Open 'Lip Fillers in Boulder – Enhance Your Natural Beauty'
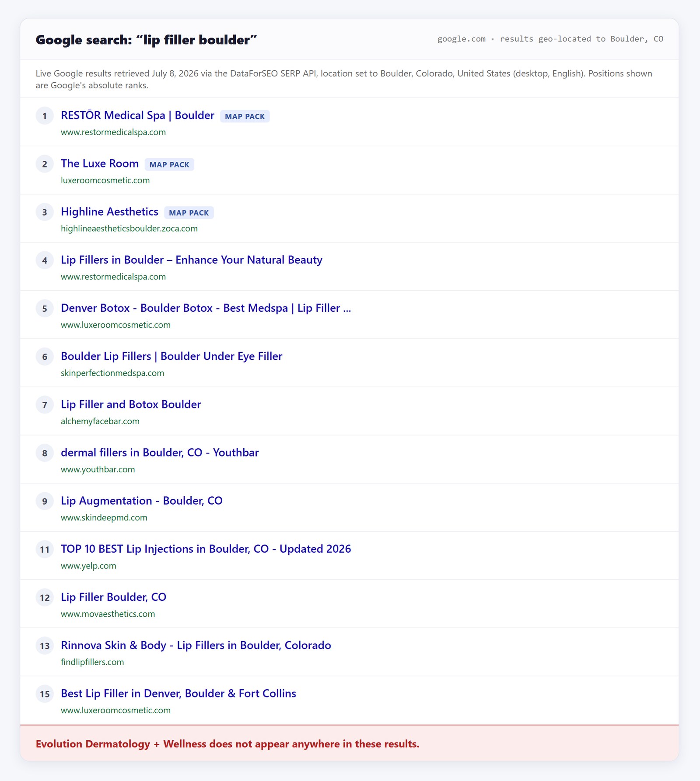Screen dimensions: 700x781 pyautogui.click(x=192, y=260)
